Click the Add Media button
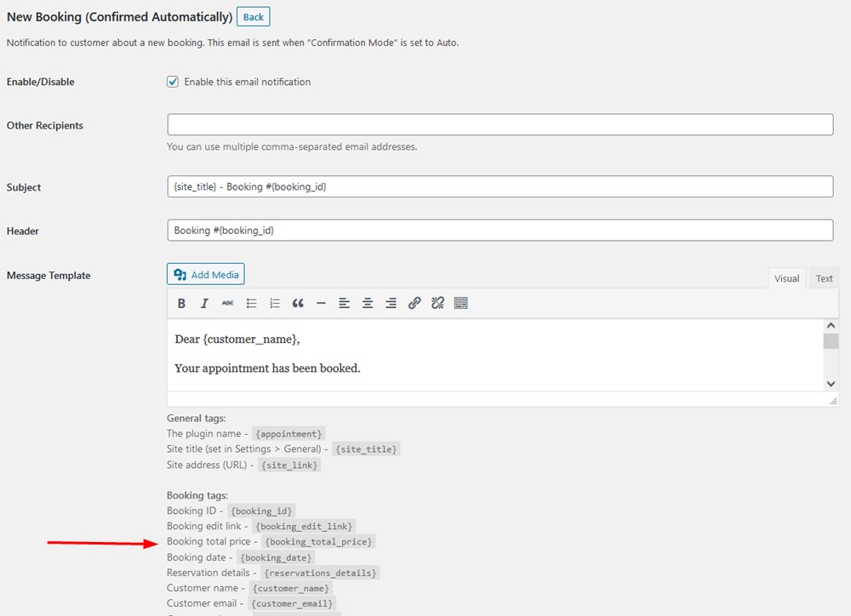The height and width of the screenshot is (616, 851). click(x=206, y=275)
